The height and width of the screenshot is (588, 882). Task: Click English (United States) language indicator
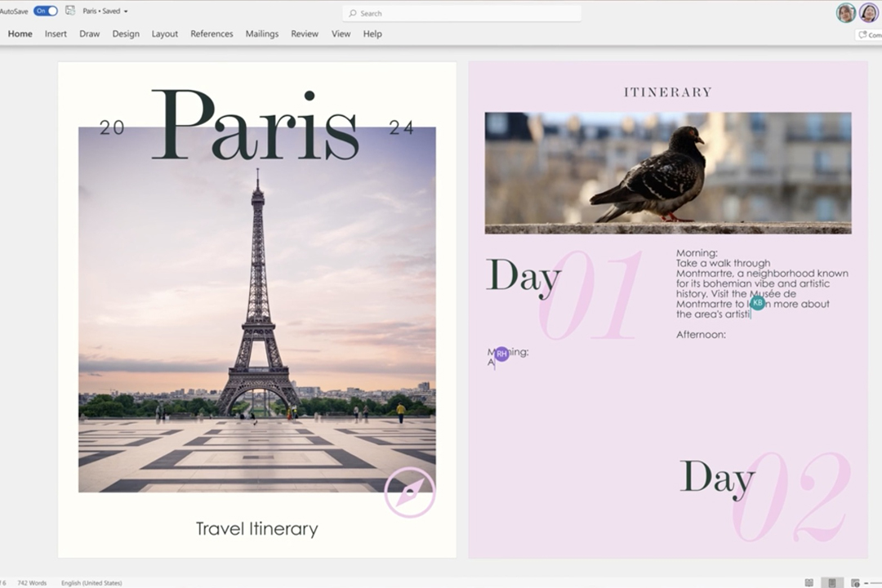[x=91, y=582]
